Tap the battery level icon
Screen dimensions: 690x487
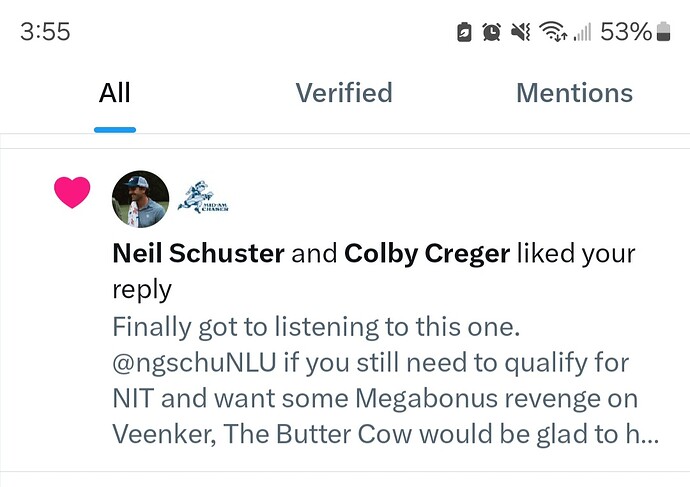tap(663, 32)
